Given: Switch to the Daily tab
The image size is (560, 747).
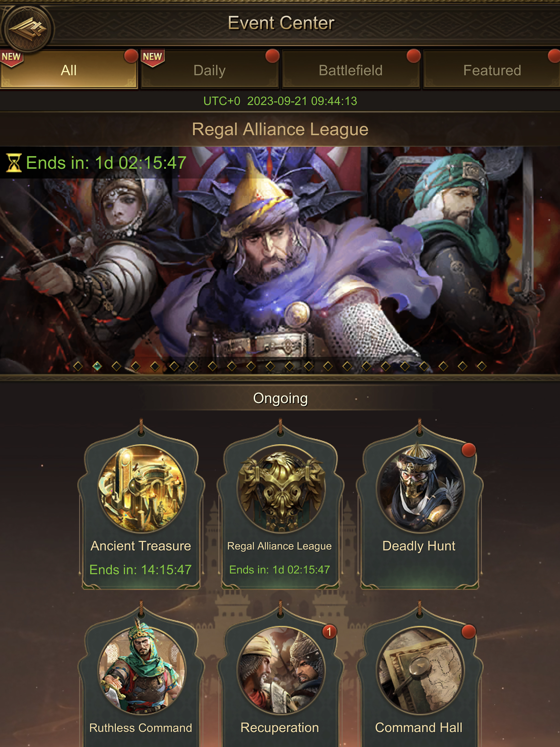Looking at the screenshot, I should (210, 70).
